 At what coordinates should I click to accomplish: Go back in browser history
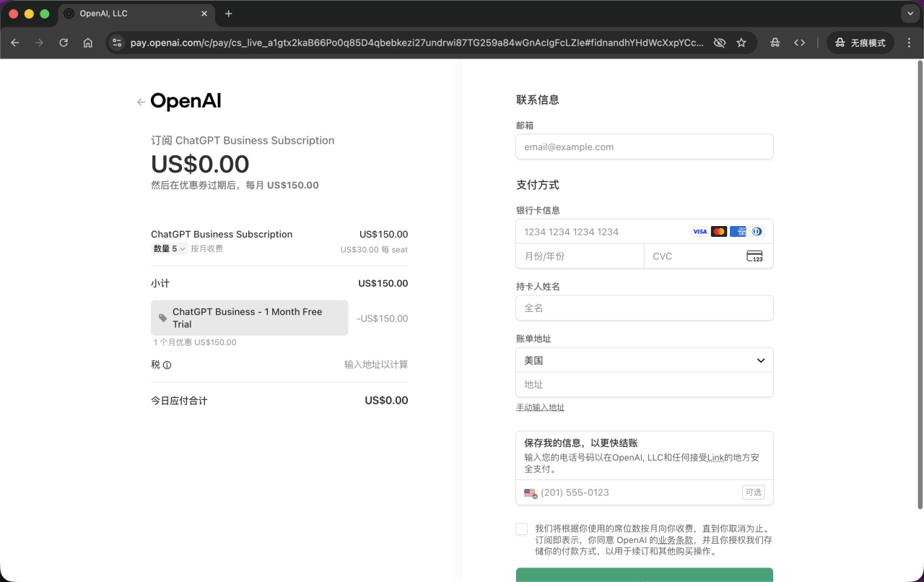tap(15, 43)
